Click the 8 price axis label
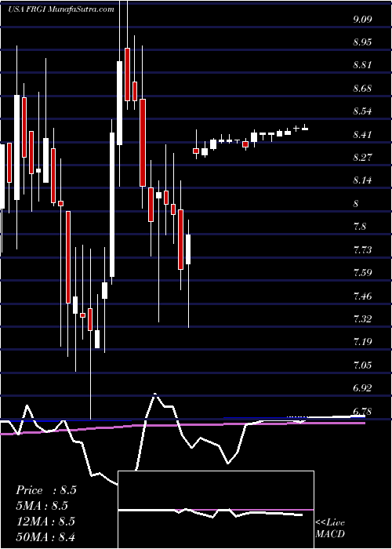Viewport: 392px width, 549px height. coord(356,203)
